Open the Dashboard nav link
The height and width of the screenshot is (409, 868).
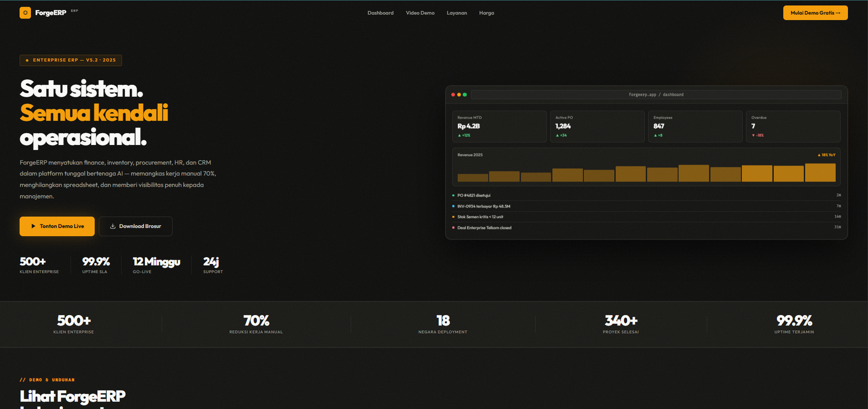click(380, 13)
